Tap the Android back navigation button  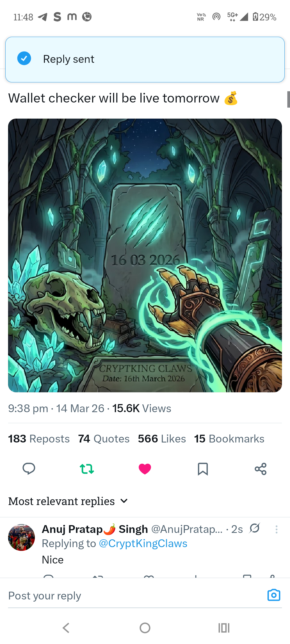(x=66, y=628)
